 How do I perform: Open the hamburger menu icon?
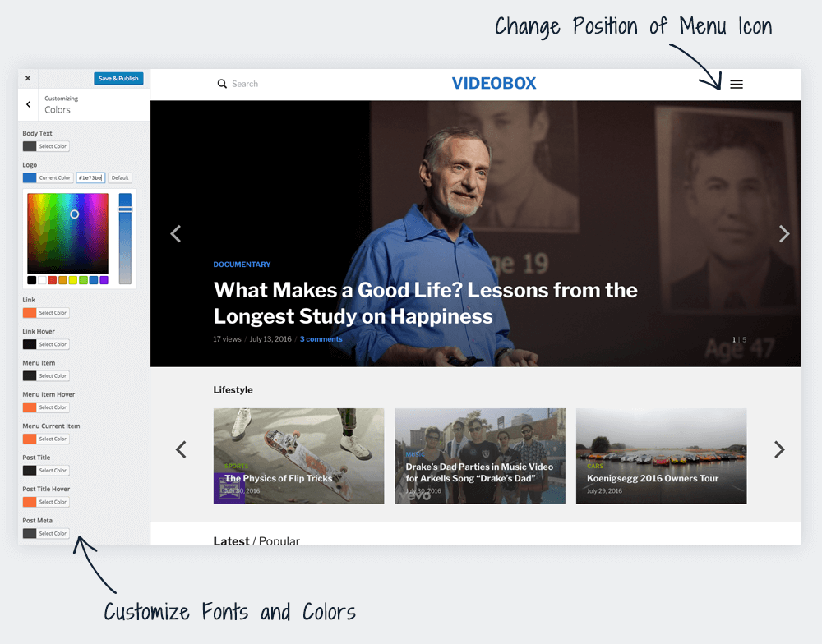tap(737, 84)
